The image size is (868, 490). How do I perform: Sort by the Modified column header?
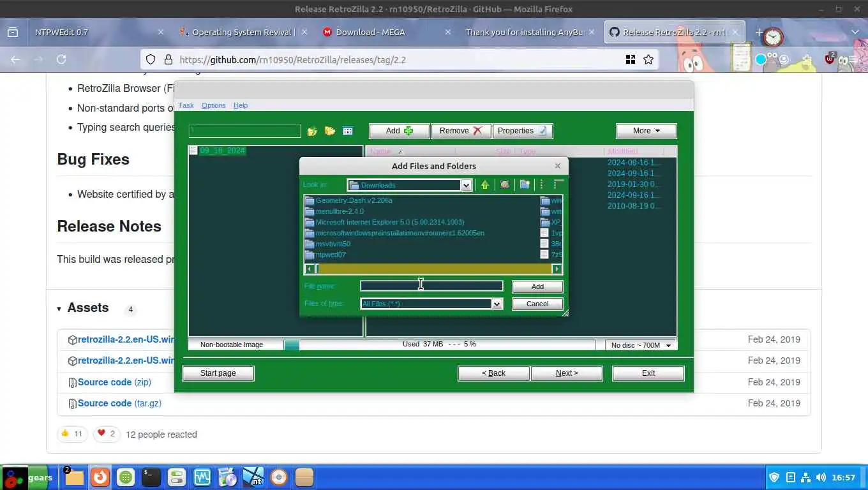pos(622,151)
